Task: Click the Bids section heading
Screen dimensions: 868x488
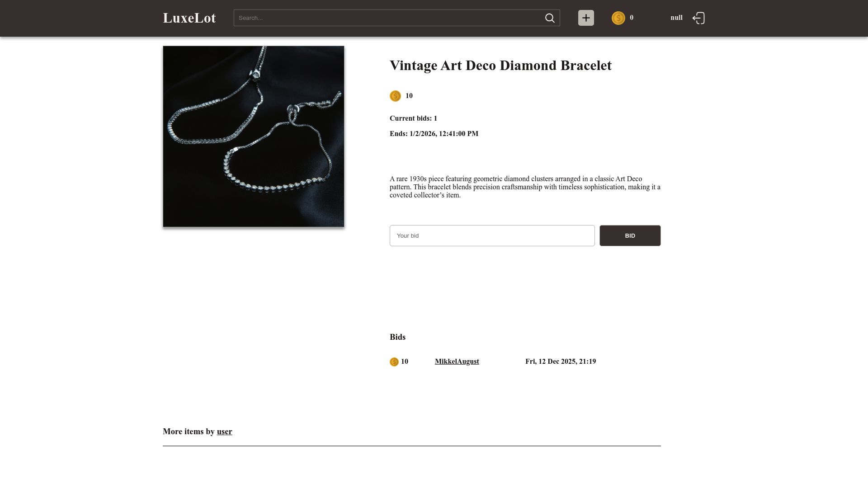Action: point(397,337)
